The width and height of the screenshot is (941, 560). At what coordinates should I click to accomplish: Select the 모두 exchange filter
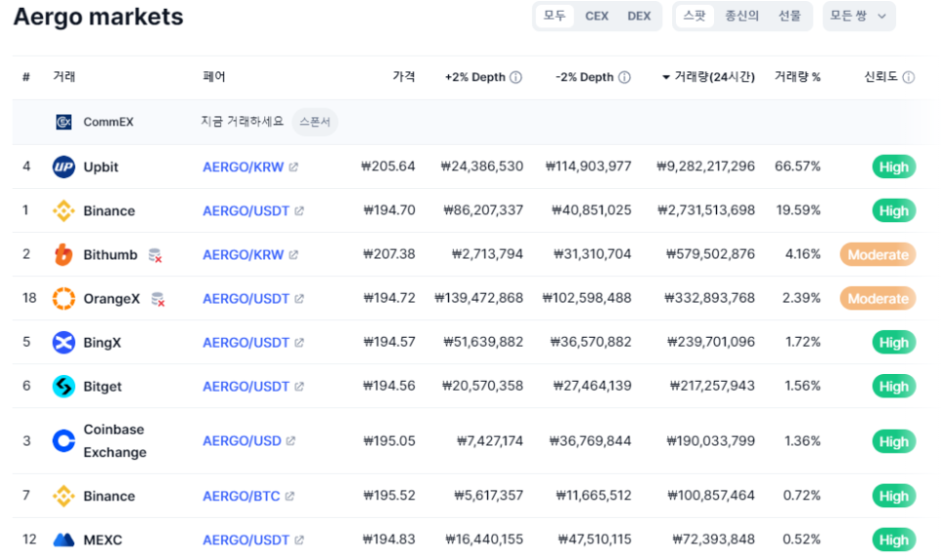[554, 16]
